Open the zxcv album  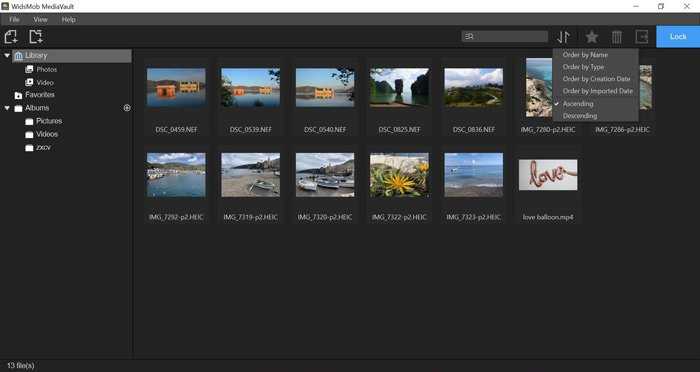(x=43, y=148)
